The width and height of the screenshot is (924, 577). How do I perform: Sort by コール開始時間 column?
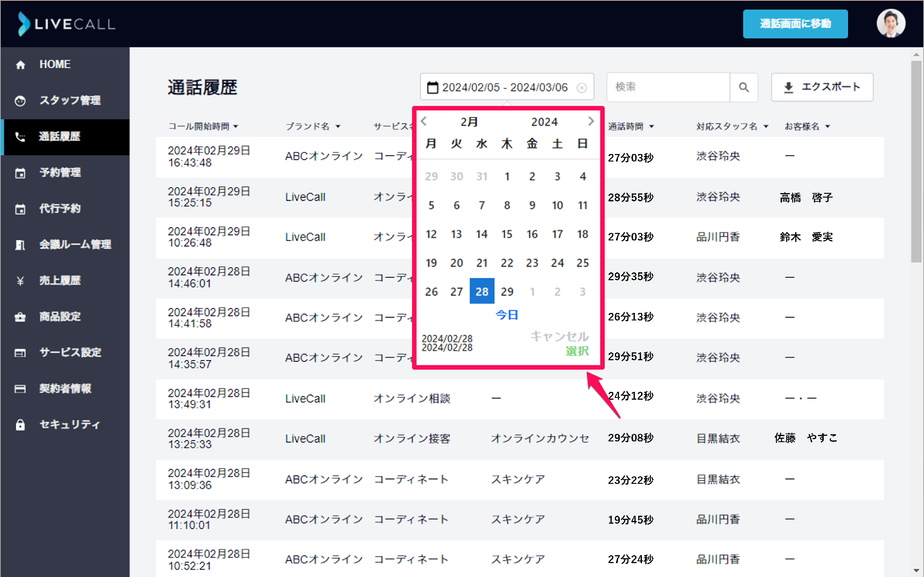pyautogui.click(x=203, y=126)
